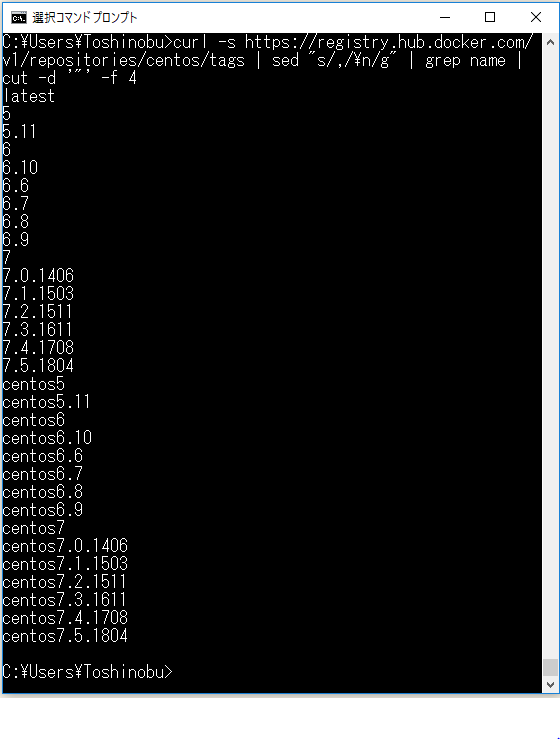Click the '7.0.1406' output line
560x739 pixels.
tap(38, 276)
